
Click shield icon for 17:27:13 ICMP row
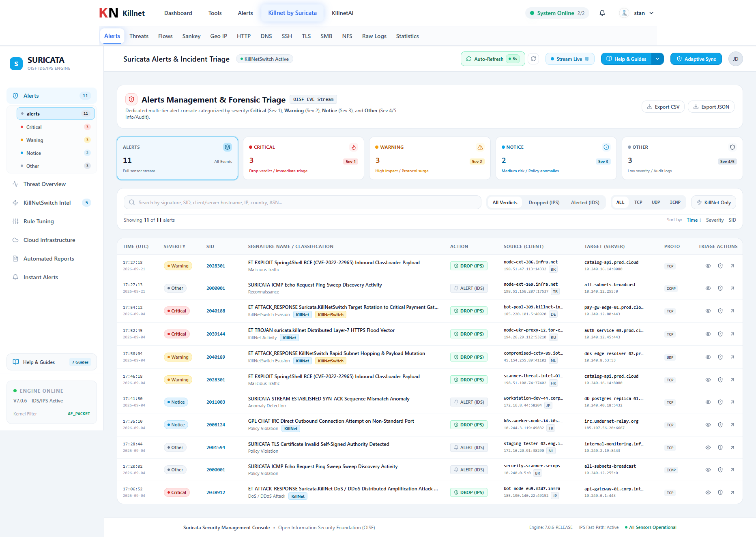[x=720, y=288]
